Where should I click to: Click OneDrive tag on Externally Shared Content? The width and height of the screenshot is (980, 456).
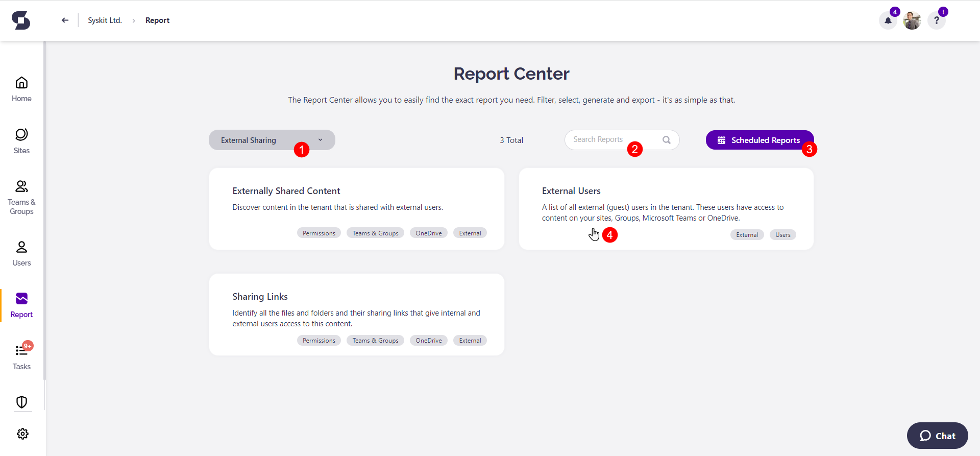pyautogui.click(x=429, y=233)
